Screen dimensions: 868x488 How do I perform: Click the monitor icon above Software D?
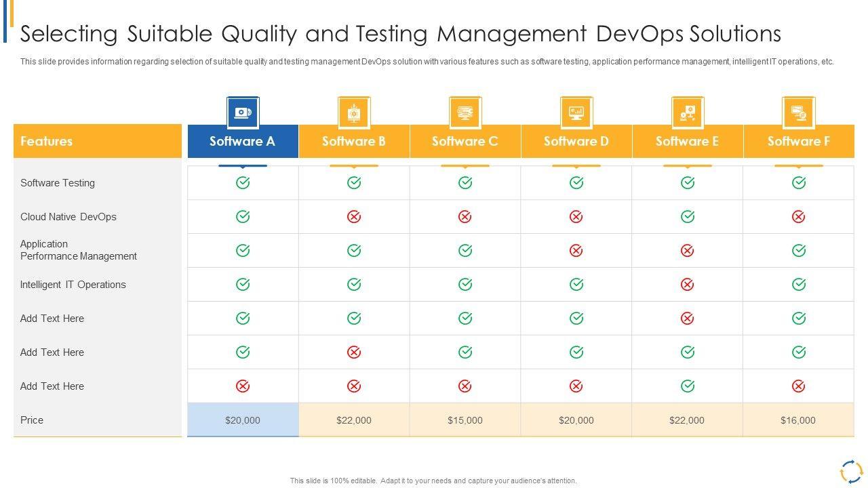pos(576,113)
